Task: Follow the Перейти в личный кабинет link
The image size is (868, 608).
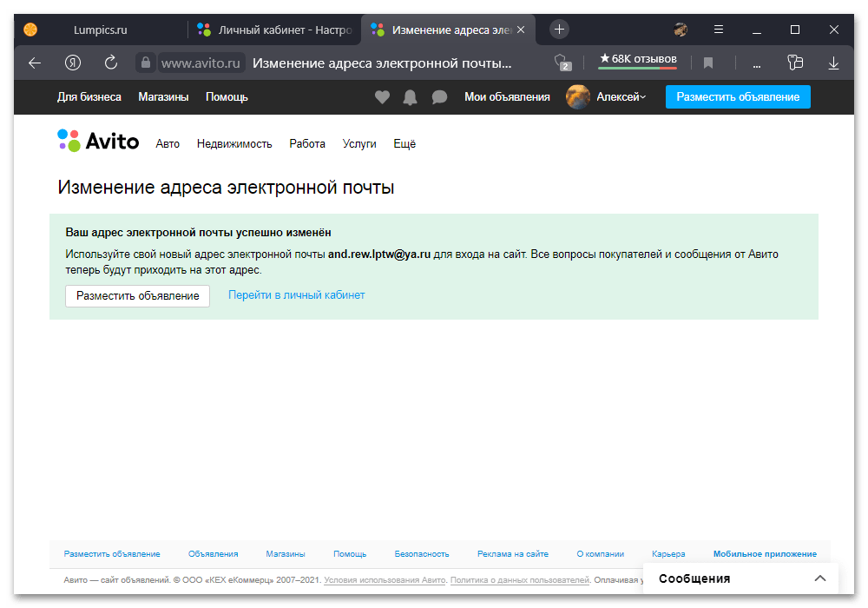Action: pos(297,295)
